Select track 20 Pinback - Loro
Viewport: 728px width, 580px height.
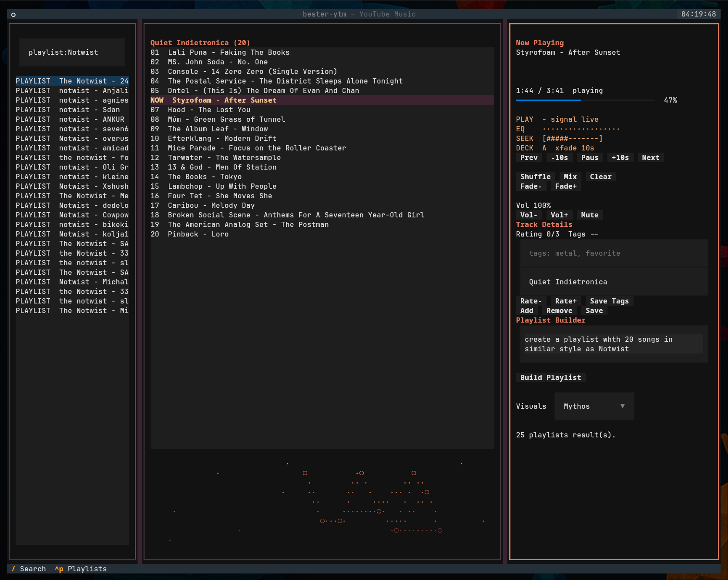pos(322,234)
